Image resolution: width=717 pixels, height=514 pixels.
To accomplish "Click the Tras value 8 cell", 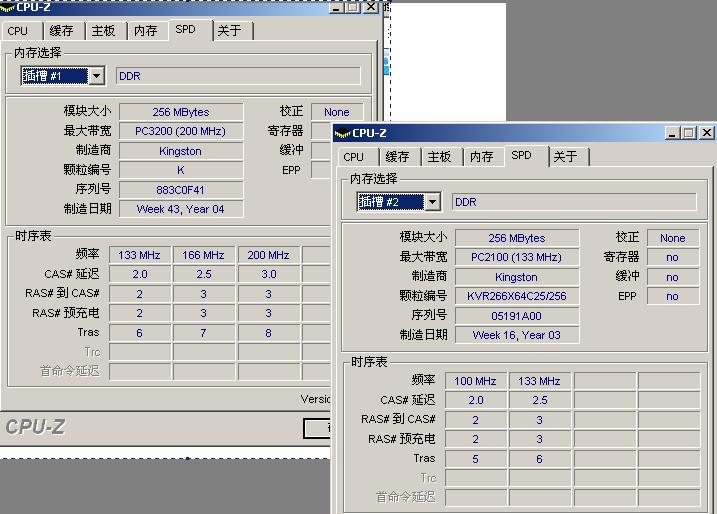I will (269, 333).
